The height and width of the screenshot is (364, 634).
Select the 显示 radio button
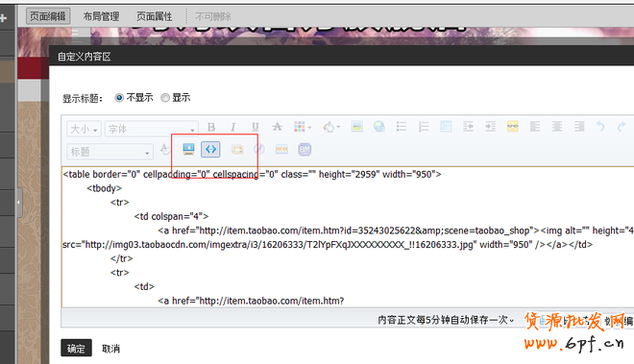[165, 97]
